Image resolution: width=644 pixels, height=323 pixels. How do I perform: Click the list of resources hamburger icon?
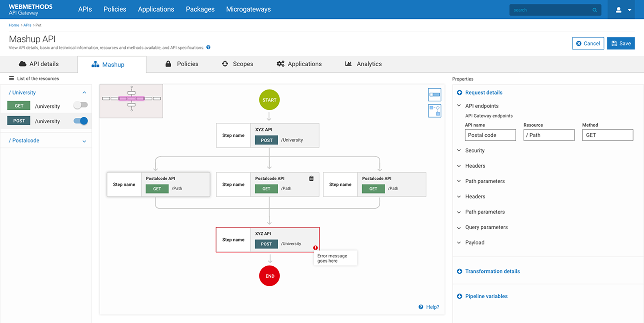click(x=12, y=79)
